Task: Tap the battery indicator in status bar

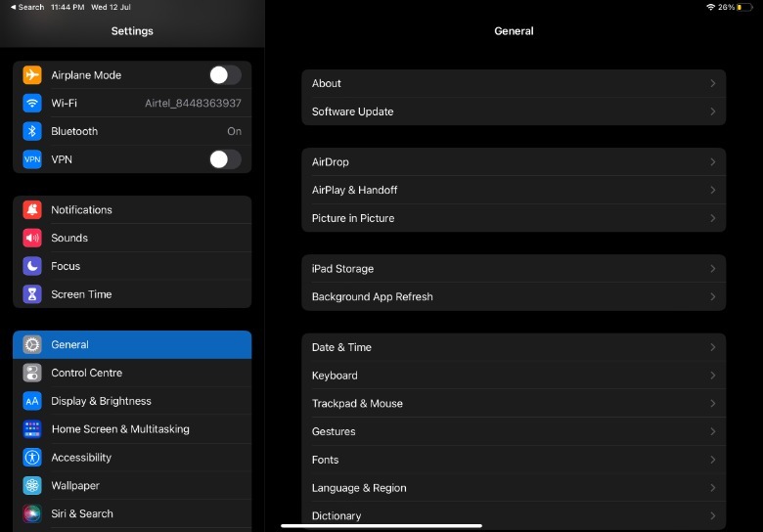Action: pos(744,7)
